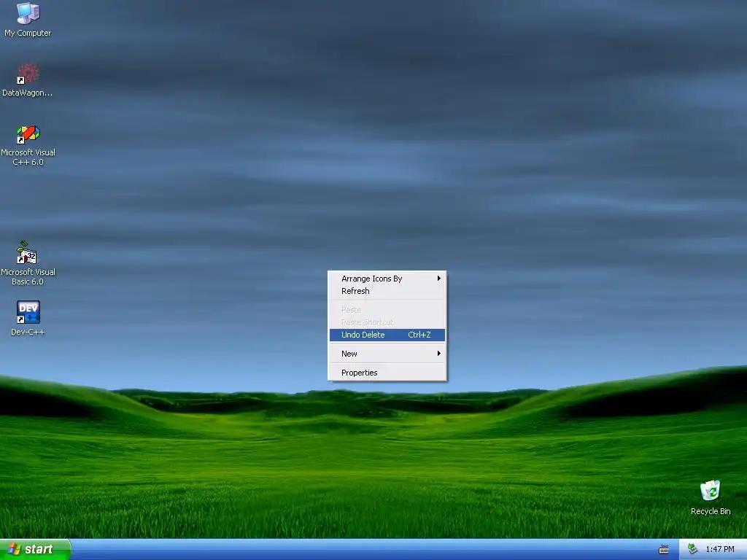This screenshot has height=560, width=747.
Task: Click the 1:47 PM clock
Action: pos(720,549)
